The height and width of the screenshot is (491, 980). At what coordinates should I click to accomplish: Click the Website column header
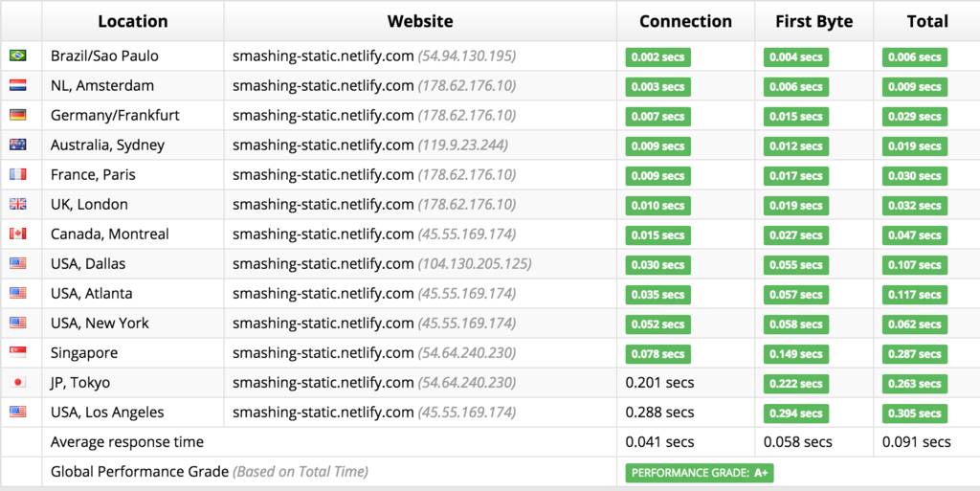pyautogui.click(x=420, y=21)
